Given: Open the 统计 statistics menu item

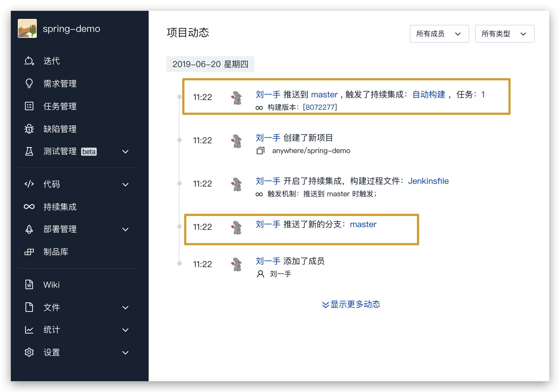Looking at the screenshot, I should point(52,330).
